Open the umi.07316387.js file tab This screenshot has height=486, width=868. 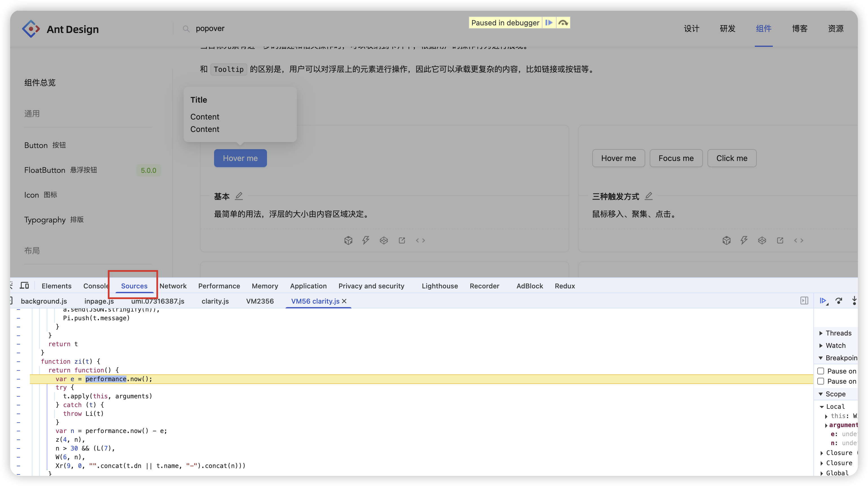point(158,301)
